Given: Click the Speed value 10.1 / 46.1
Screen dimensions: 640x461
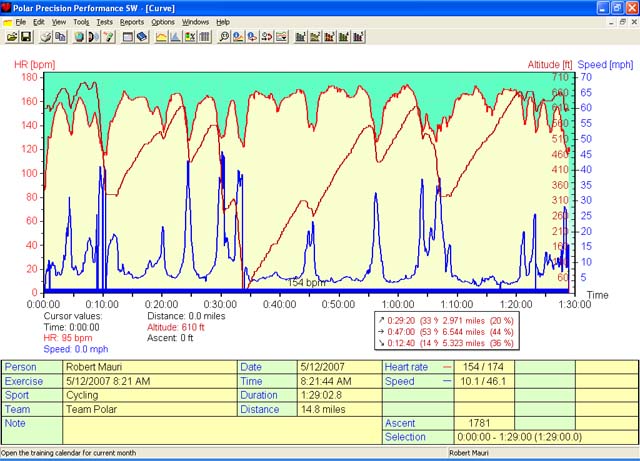Looking at the screenshot, I should (x=483, y=381).
